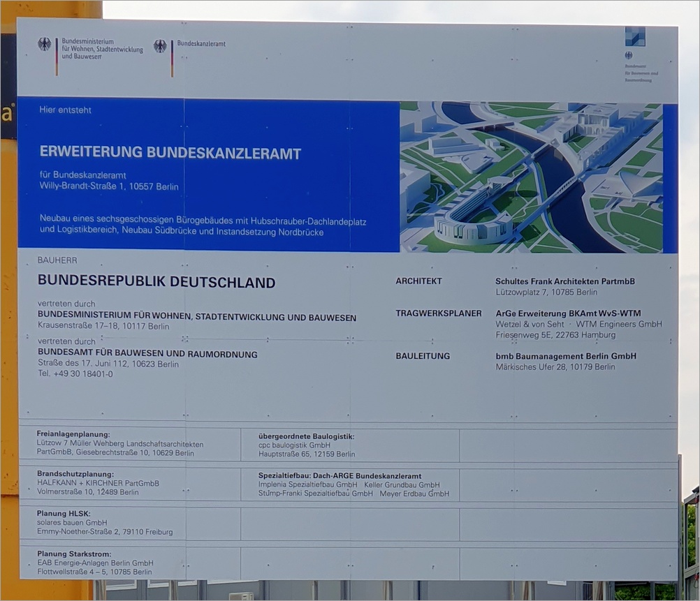The height and width of the screenshot is (601, 700).
Task: Click the label 'BAUHERR'
Action: tap(57, 260)
